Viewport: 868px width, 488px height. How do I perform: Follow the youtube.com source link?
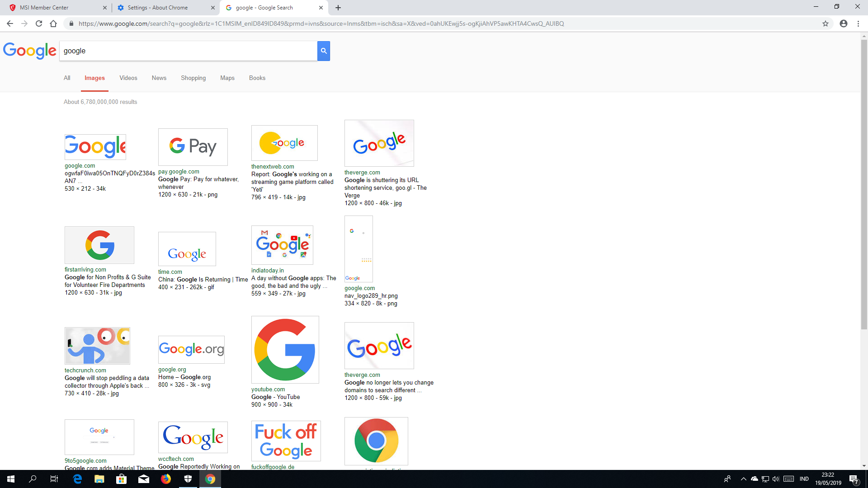(268, 389)
